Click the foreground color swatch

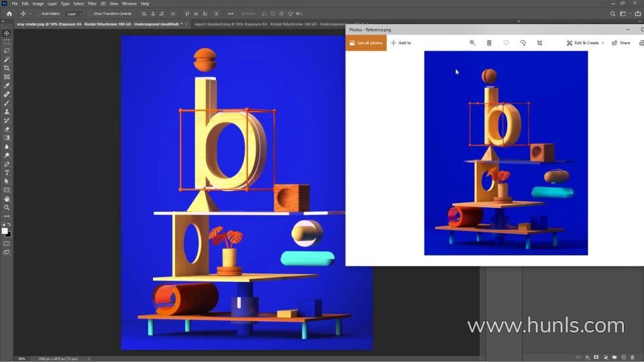(x=5, y=231)
